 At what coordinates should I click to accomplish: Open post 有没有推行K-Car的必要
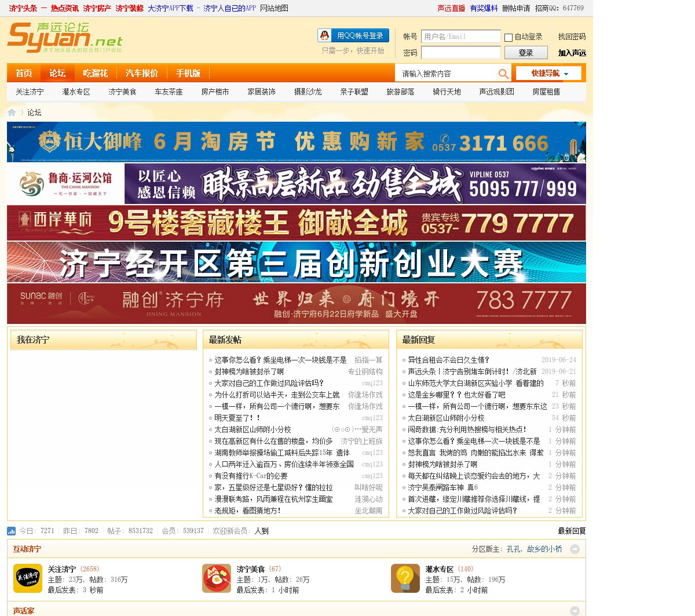pos(251,476)
